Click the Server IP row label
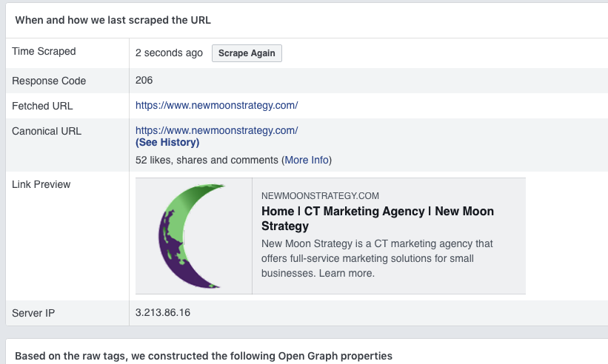This screenshot has width=608, height=364. click(33, 313)
